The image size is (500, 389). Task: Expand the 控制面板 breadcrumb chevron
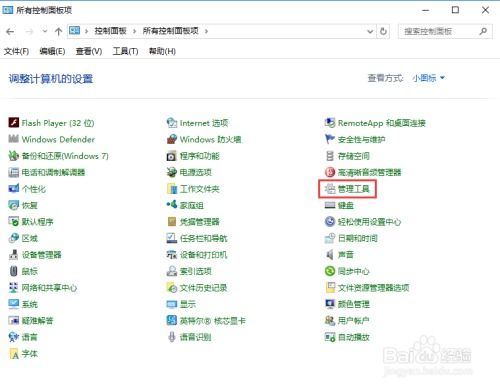[134, 31]
